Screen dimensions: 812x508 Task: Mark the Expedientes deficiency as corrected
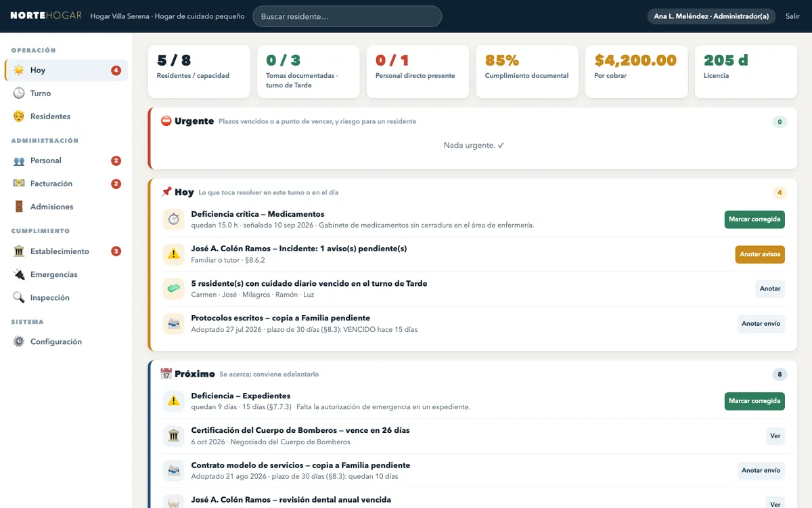coord(754,401)
